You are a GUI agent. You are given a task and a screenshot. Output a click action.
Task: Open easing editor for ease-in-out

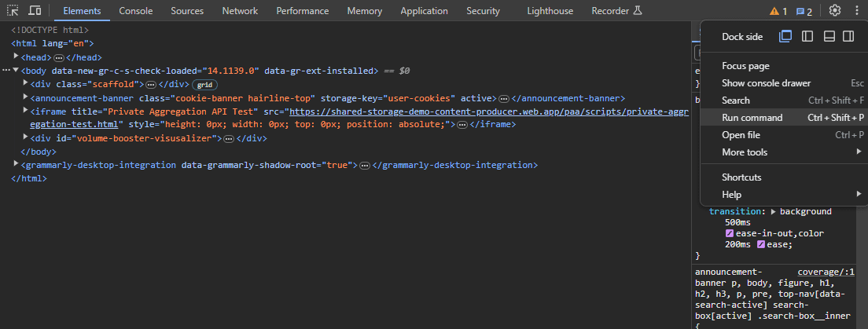click(x=729, y=234)
